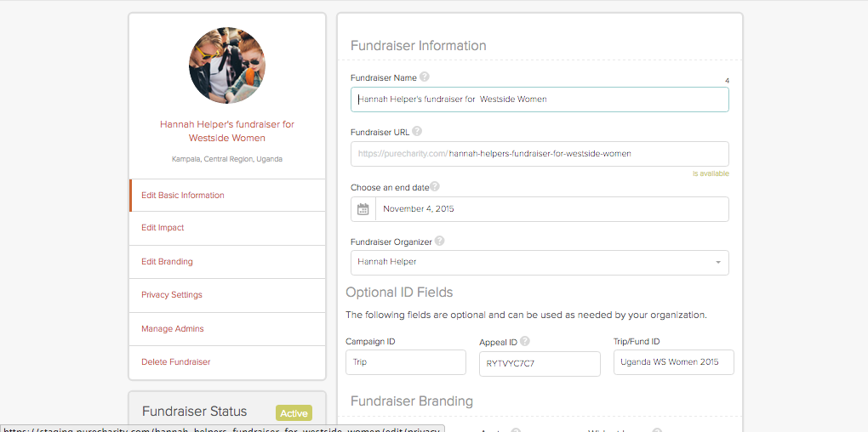Click the Appeal ID field RYTVYC7C7

click(540, 364)
